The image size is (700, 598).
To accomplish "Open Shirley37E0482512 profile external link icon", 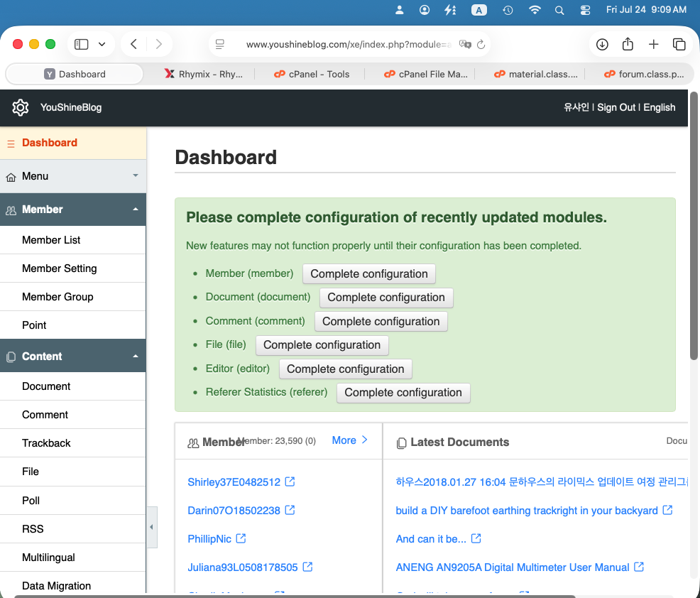I will 290,482.
